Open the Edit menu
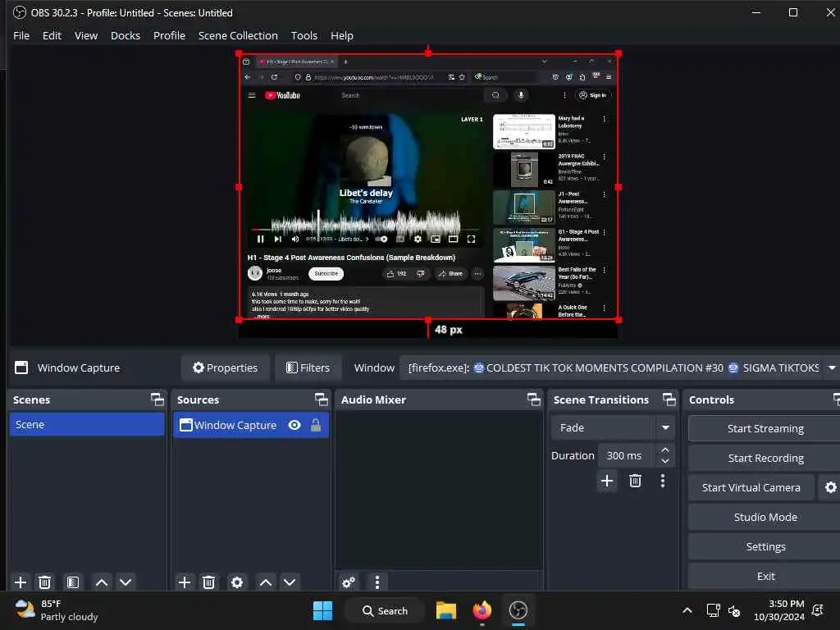 click(x=52, y=35)
